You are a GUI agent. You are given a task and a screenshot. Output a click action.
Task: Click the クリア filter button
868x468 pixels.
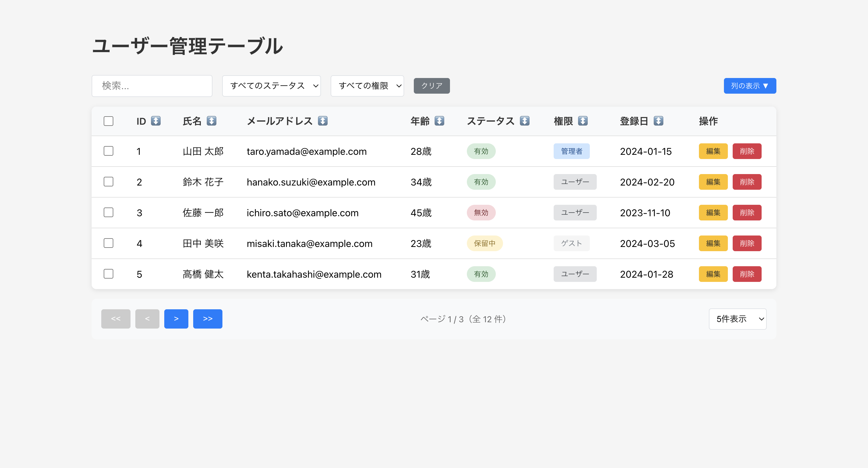pos(431,86)
